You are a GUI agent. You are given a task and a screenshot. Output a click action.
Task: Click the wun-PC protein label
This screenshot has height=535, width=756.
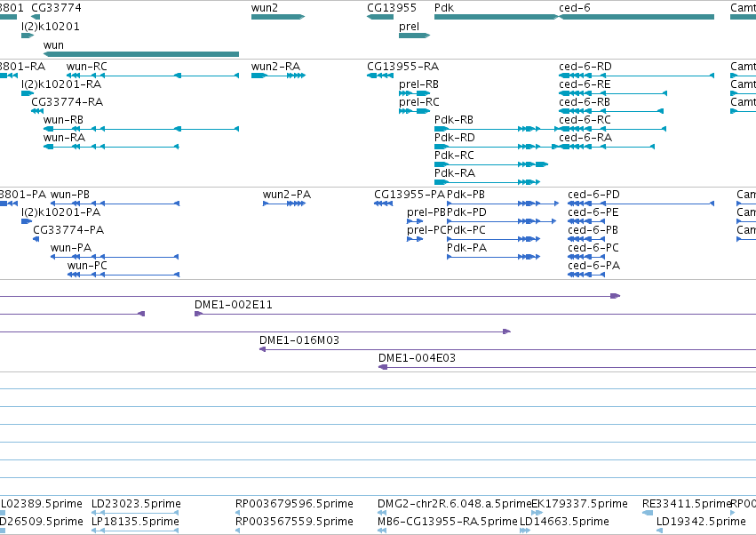87,266
